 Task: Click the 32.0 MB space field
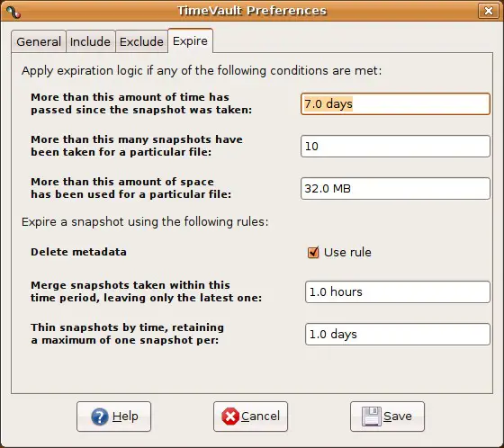click(x=395, y=189)
